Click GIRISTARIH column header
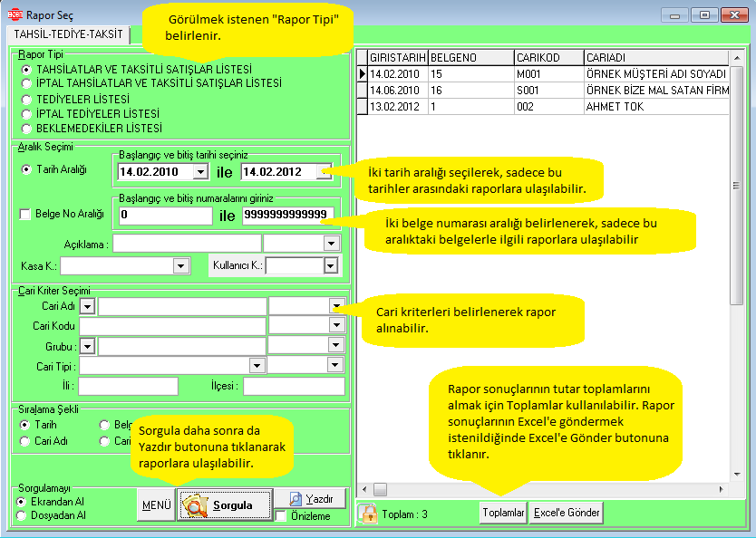The width and height of the screenshot is (756, 538). point(398,58)
